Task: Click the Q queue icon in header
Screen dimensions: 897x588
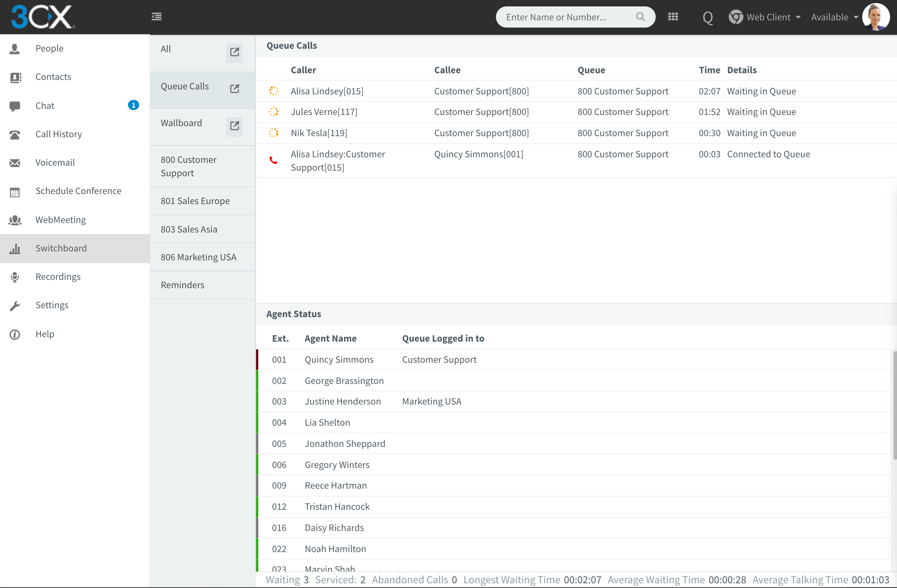Action: click(707, 17)
